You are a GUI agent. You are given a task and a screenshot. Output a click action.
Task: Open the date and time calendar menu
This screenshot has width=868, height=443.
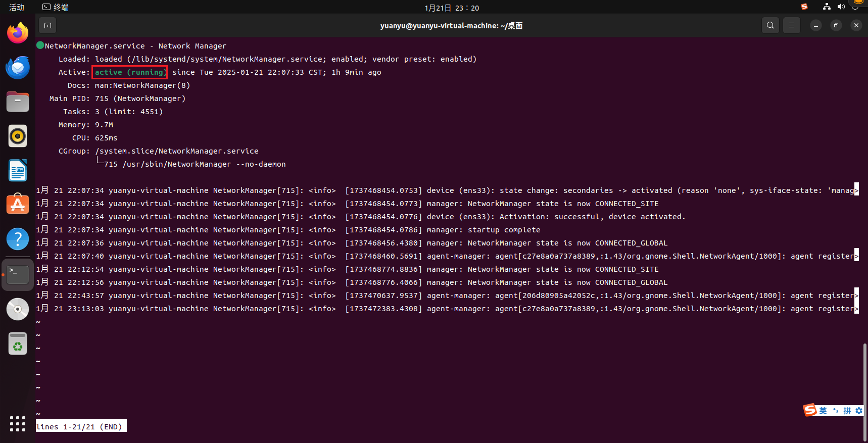(x=452, y=8)
